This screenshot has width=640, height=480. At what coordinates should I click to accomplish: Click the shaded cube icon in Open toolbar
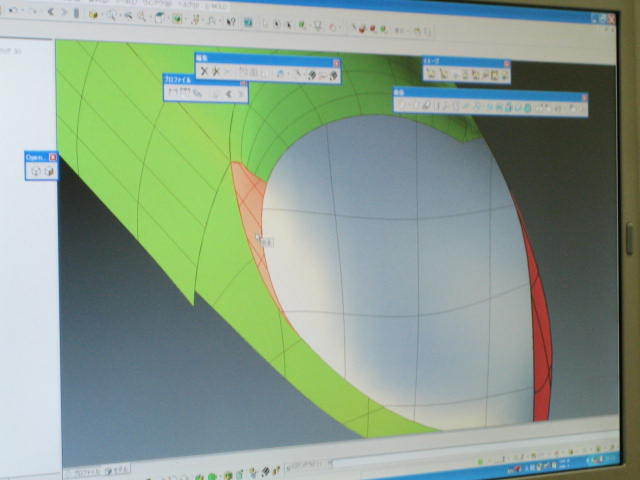pos(49,171)
